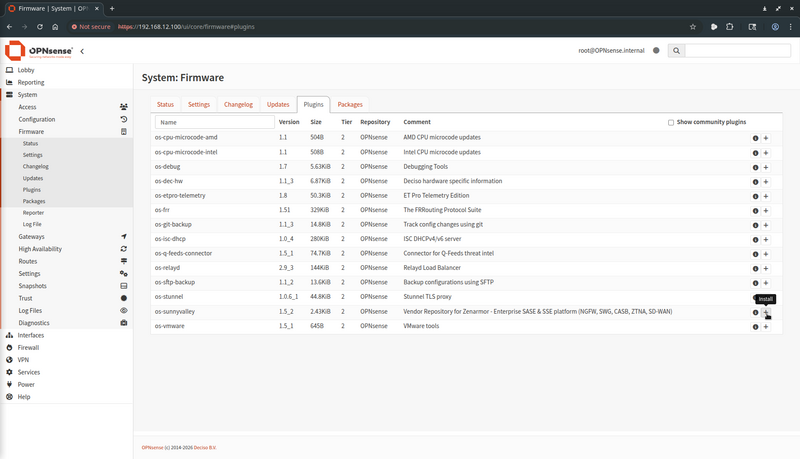Viewport: 800px width, 459px height.
Task: Install the os-sunnyvalley plugin
Action: [766, 312]
